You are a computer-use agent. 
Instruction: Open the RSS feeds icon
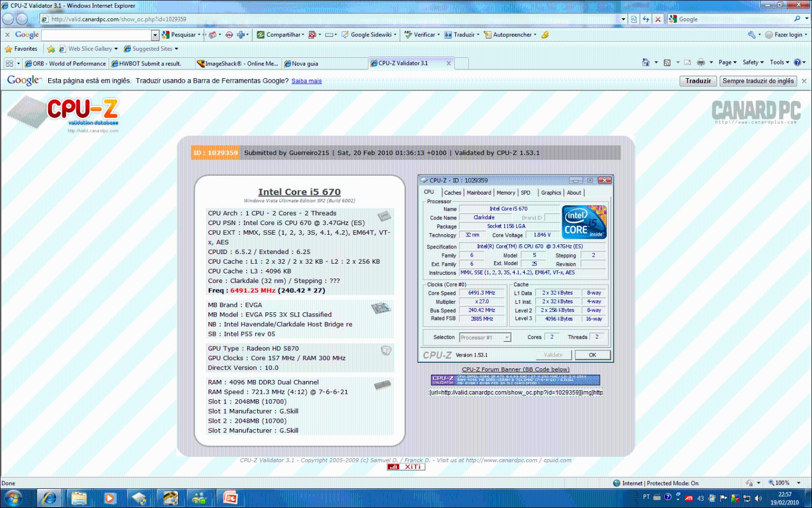[x=667, y=62]
